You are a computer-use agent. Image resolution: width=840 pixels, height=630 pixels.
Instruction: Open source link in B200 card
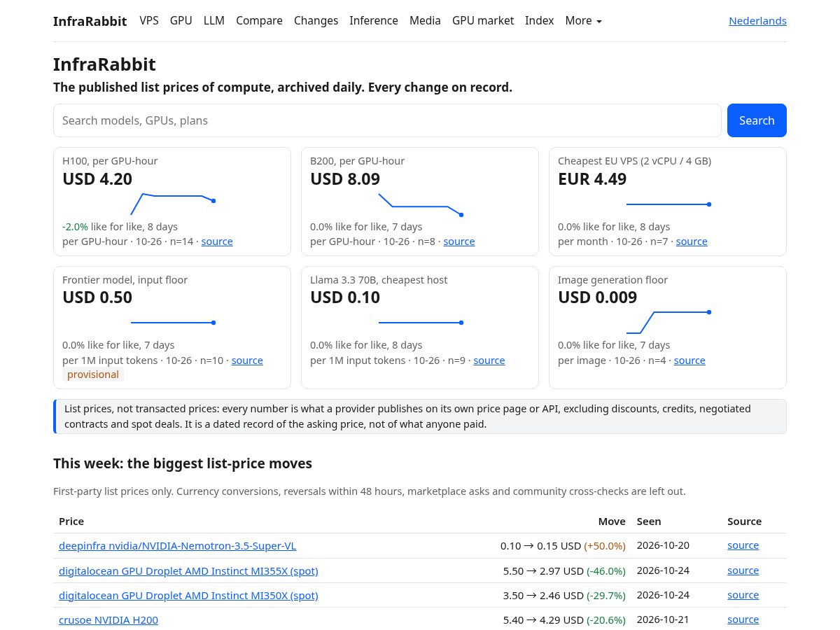pyautogui.click(x=459, y=241)
